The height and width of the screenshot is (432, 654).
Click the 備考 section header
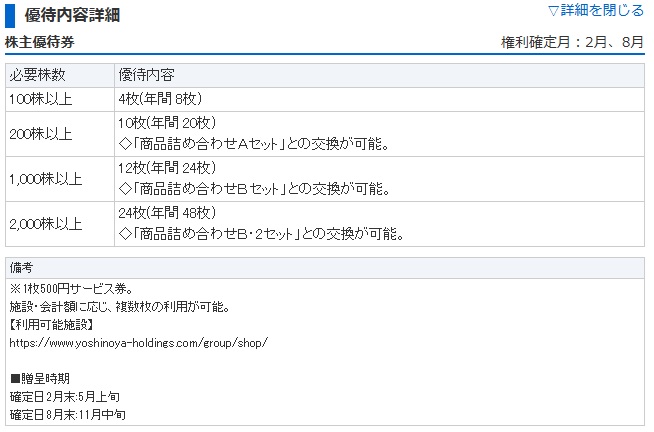23,268
